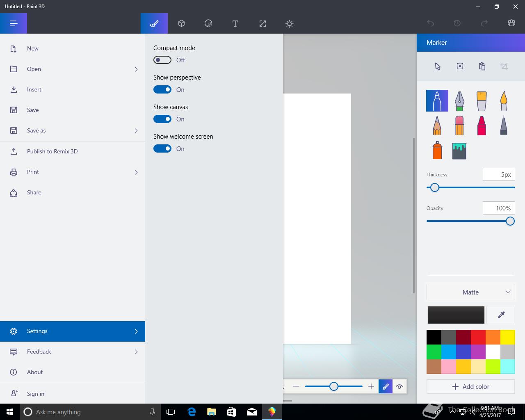Image resolution: width=525 pixels, height=420 pixels.
Task: Toggle the 3D view eye button
Action: (x=399, y=386)
